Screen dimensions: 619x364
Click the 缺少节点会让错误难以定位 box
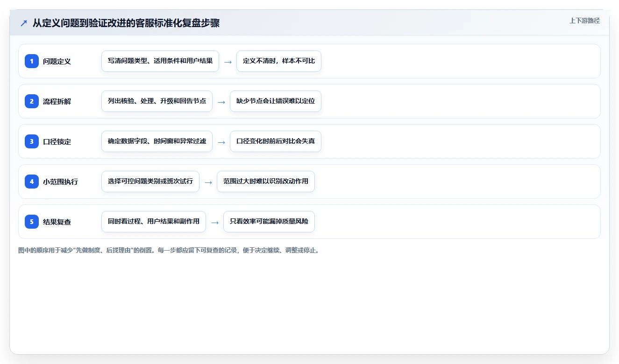[x=276, y=101]
